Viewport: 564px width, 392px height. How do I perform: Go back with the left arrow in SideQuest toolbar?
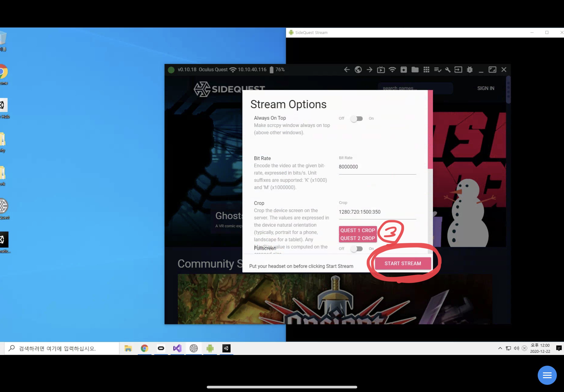click(347, 70)
